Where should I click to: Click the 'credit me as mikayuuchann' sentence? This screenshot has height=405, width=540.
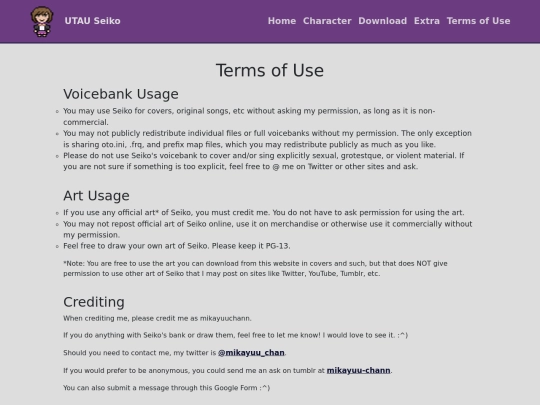pos(157,318)
